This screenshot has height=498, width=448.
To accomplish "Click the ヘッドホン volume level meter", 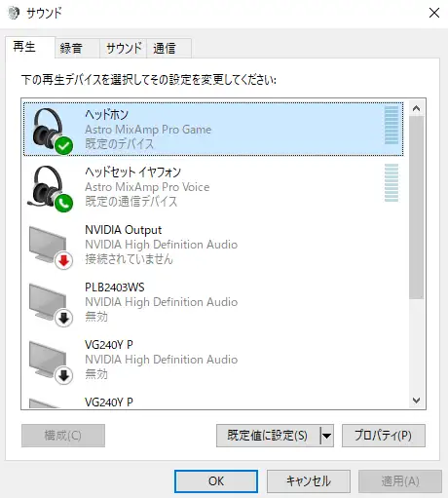I will (392, 125).
